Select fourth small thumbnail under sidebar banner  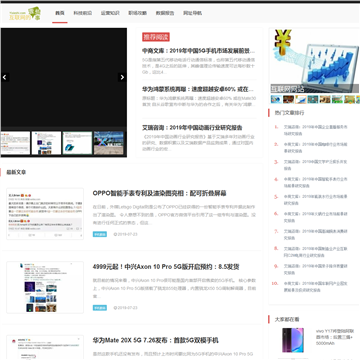coord(313,99)
